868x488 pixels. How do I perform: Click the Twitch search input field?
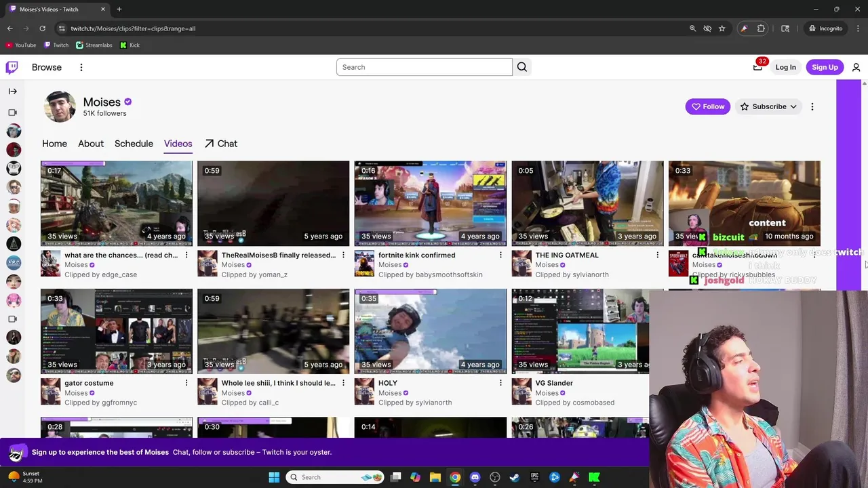(x=425, y=67)
